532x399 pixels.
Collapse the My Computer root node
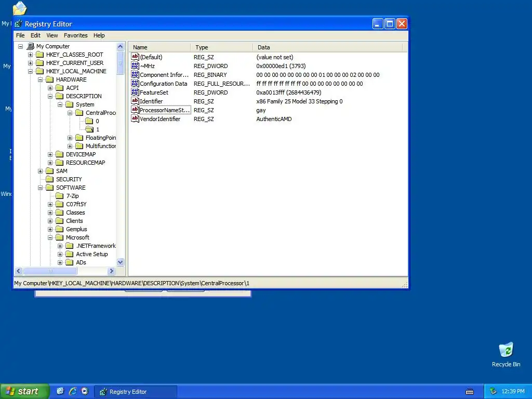[x=20, y=46]
